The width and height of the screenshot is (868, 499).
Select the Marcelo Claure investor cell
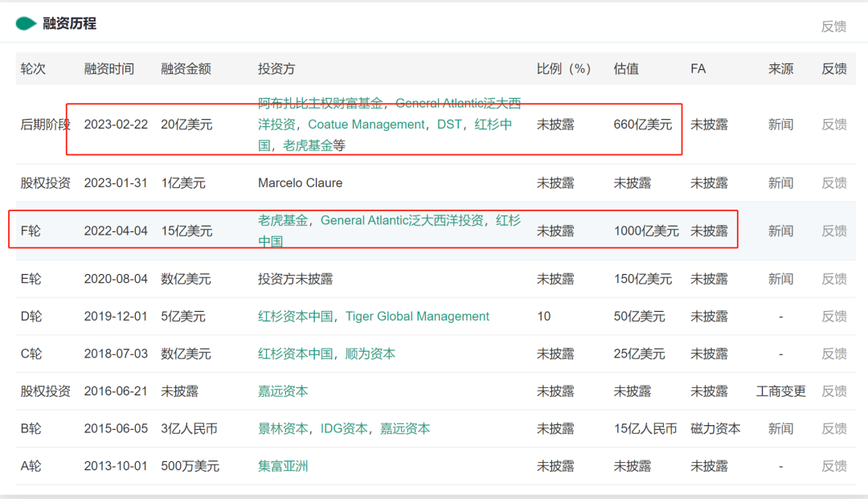coord(300,183)
